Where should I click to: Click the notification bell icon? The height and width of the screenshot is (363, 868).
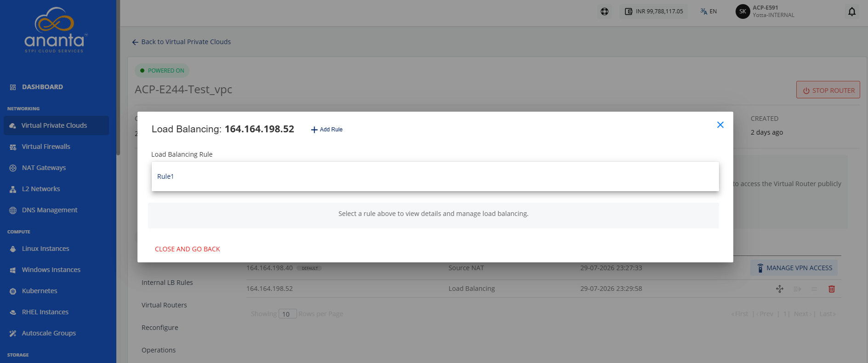click(x=852, y=11)
